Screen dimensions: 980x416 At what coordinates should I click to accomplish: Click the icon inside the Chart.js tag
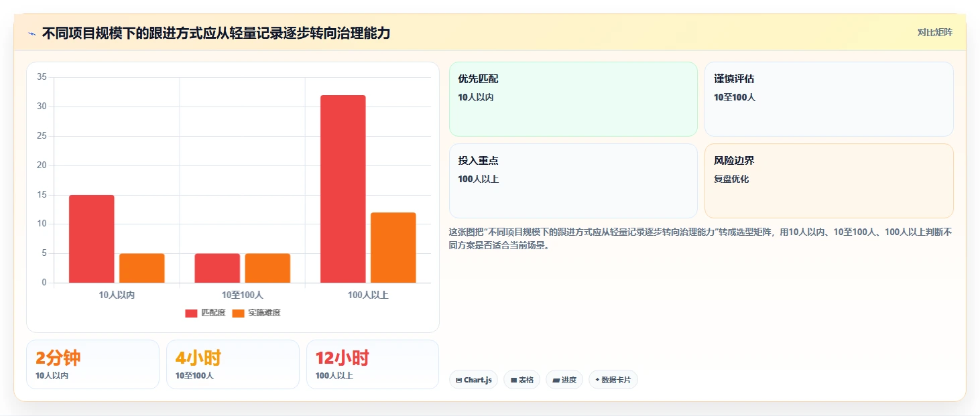point(458,380)
